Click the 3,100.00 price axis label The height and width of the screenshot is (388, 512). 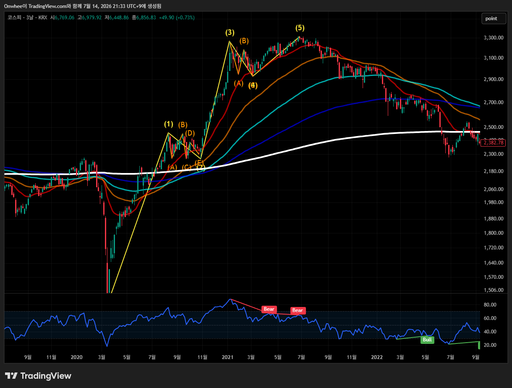click(x=494, y=58)
